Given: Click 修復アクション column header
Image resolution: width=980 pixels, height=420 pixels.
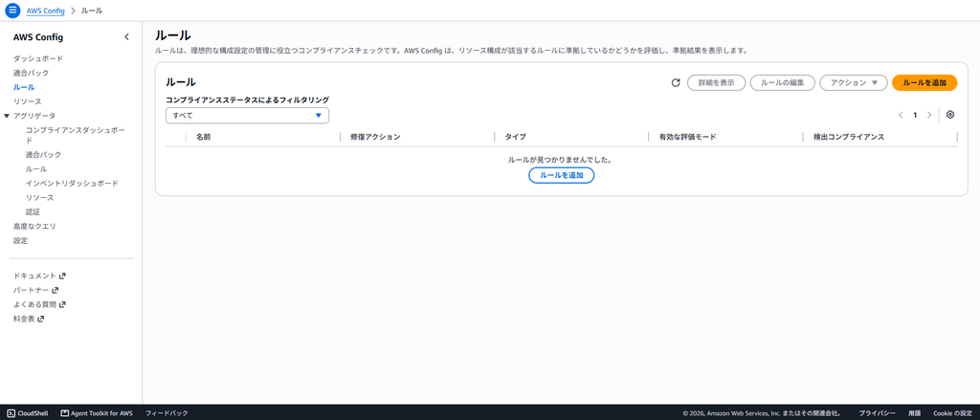Looking at the screenshot, I should (x=375, y=137).
